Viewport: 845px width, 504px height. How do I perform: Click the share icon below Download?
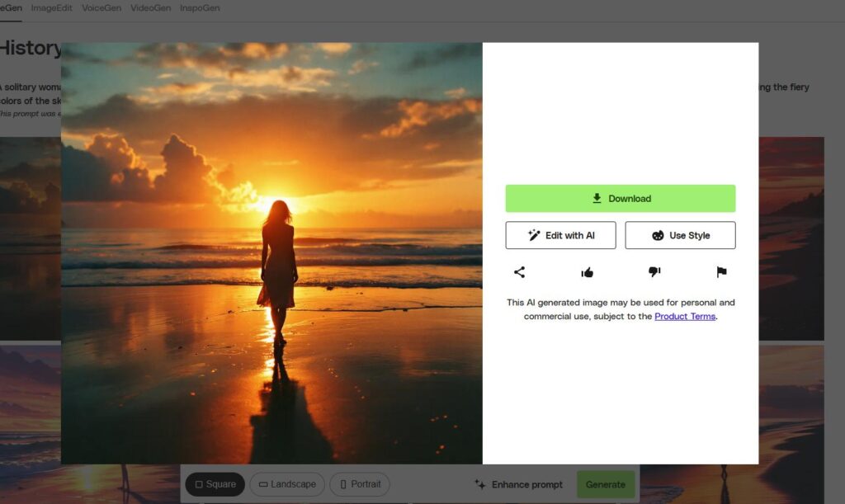click(x=521, y=271)
